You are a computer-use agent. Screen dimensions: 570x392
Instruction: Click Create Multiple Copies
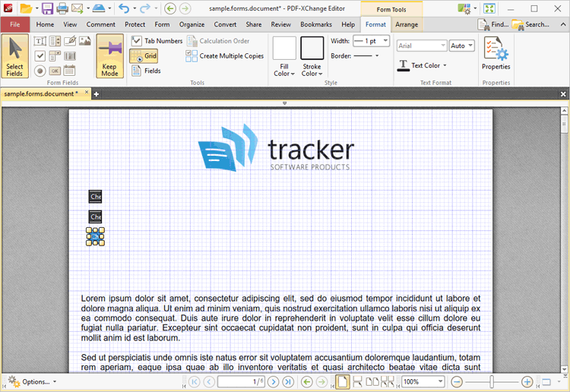225,56
